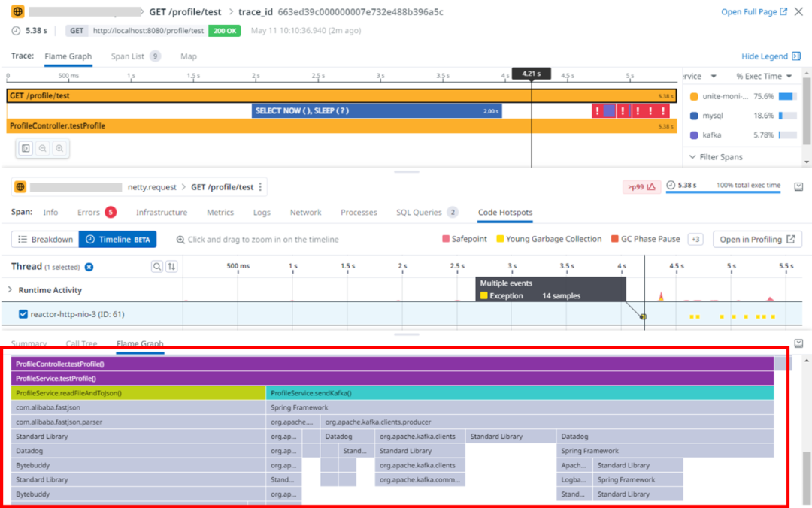Click the zoom in magnifier on trace graph
The height and width of the screenshot is (508, 812).
59,148
